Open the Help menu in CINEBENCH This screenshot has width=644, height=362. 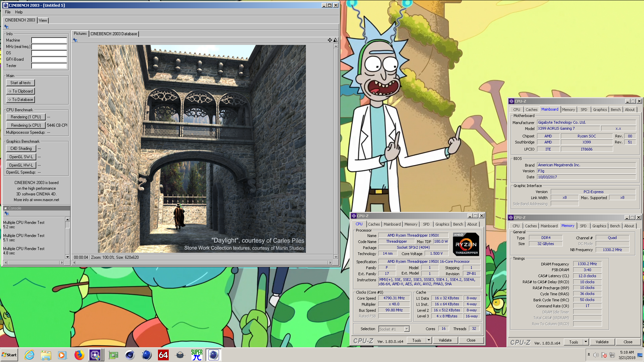[19, 12]
